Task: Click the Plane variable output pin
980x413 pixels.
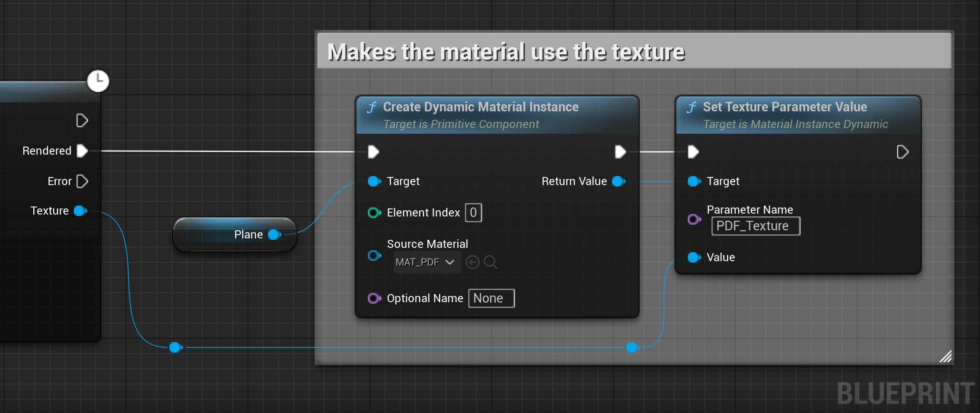Action: [x=275, y=235]
